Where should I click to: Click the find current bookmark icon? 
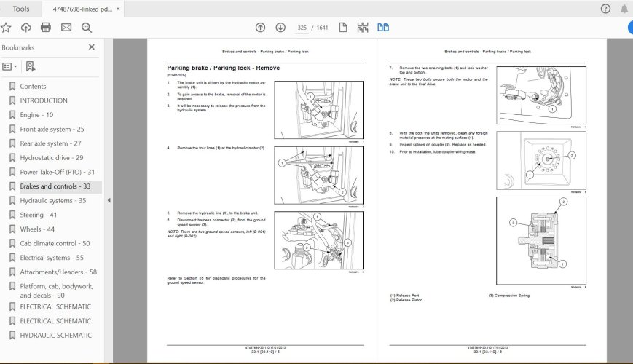click(31, 66)
